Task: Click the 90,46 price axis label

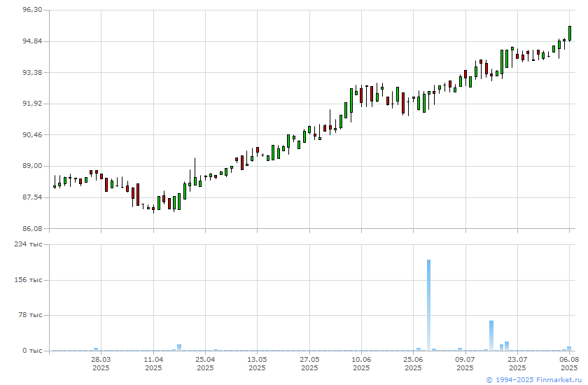Action: click(32, 134)
